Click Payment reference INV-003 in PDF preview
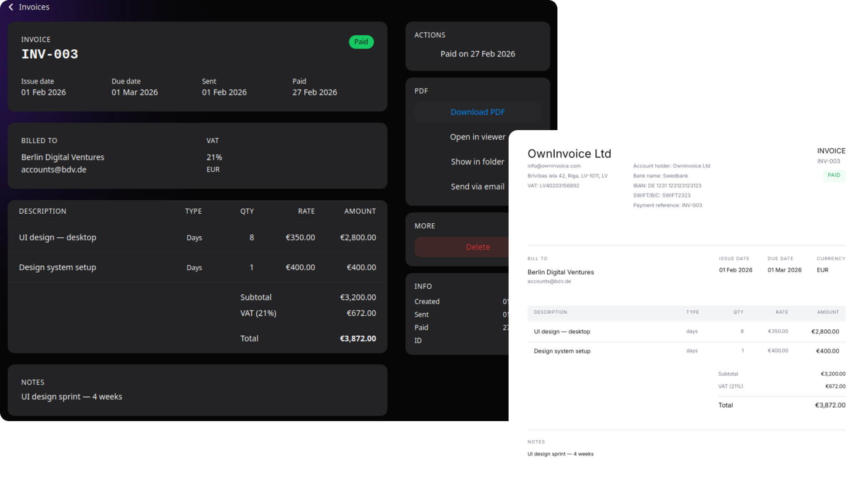868x488 pixels. pyautogui.click(x=668, y=206)
